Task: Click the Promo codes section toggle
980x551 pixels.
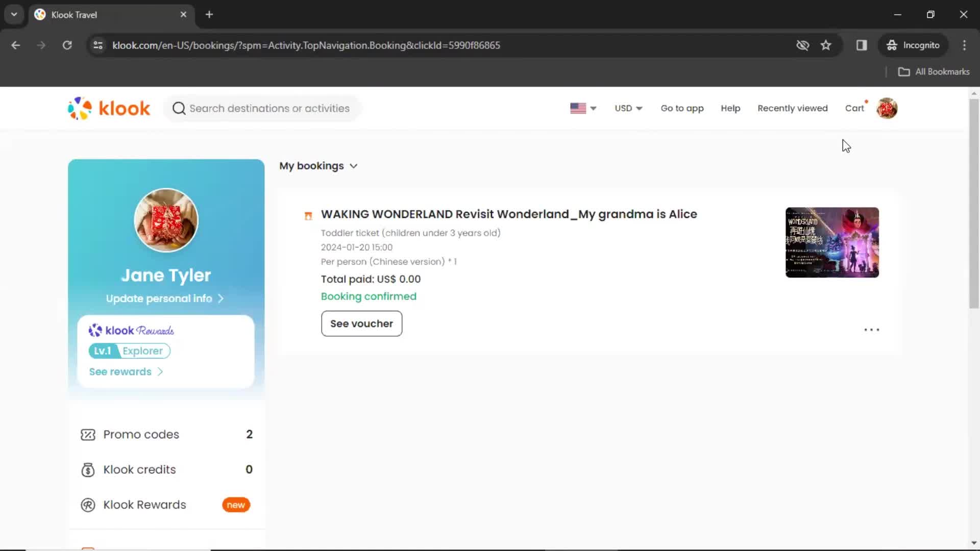Action: point(166,434)
